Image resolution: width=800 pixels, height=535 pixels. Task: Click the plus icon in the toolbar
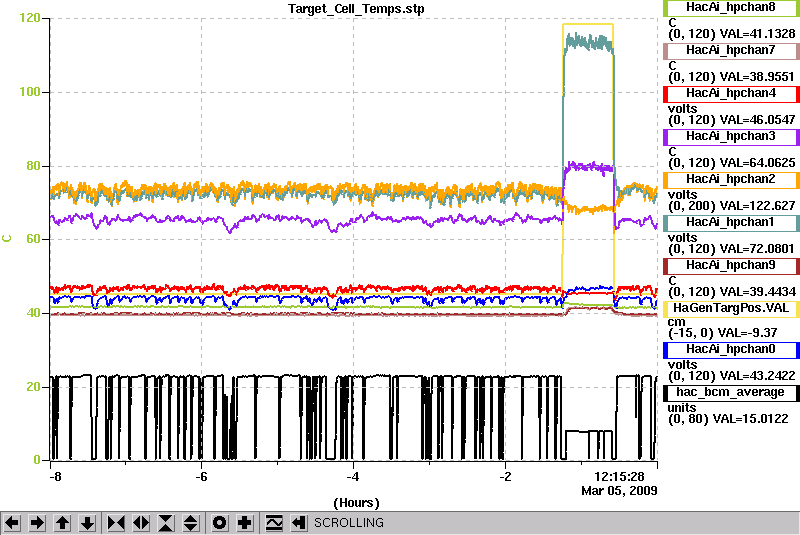click(245, 523)
